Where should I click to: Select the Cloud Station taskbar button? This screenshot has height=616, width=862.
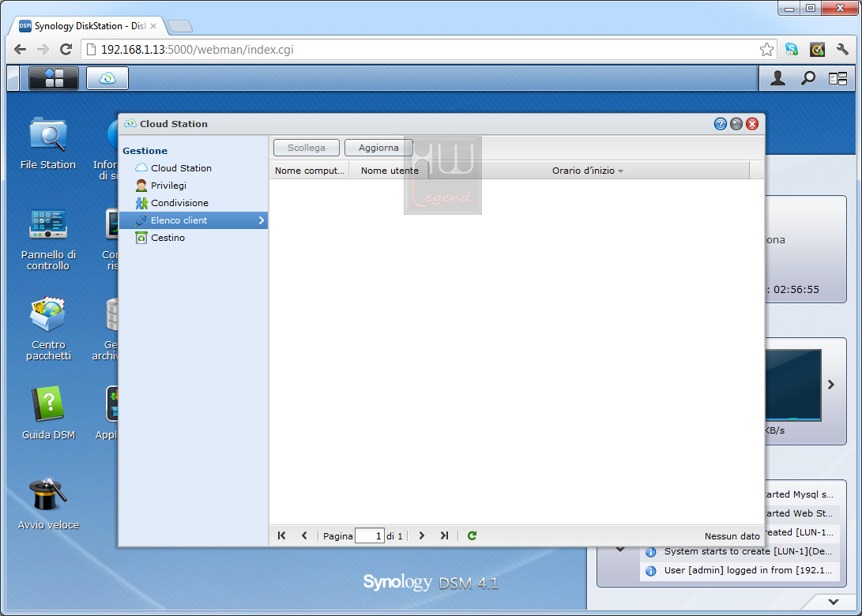107,78
